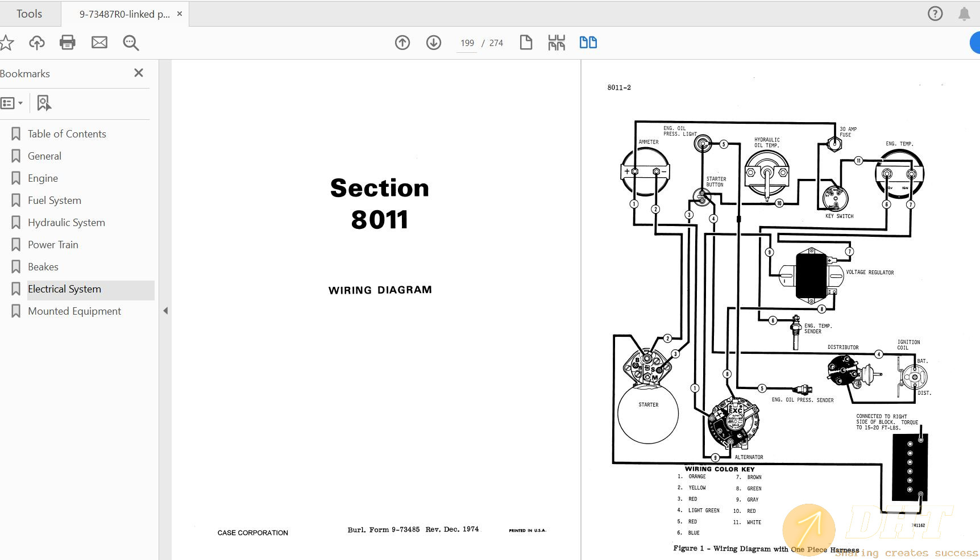
Task: Switch to the Tools tab
Action: pyautogui.click(x=30, y=13)
